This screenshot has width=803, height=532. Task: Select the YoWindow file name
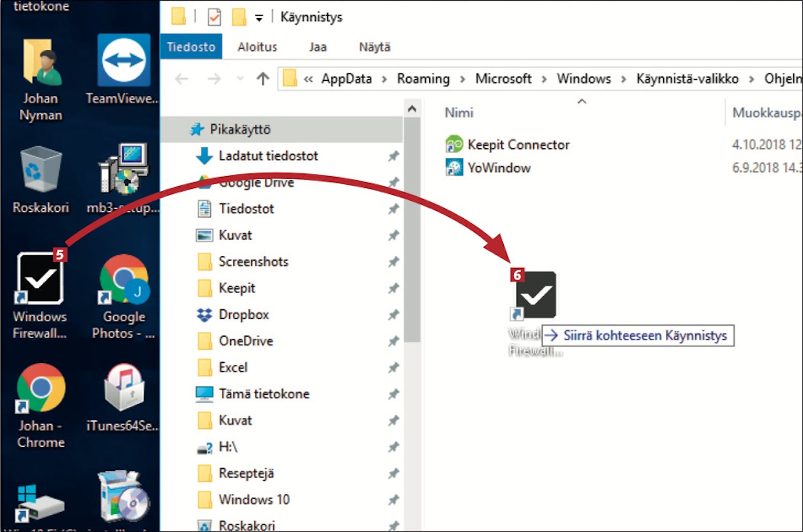pos(499,168)
